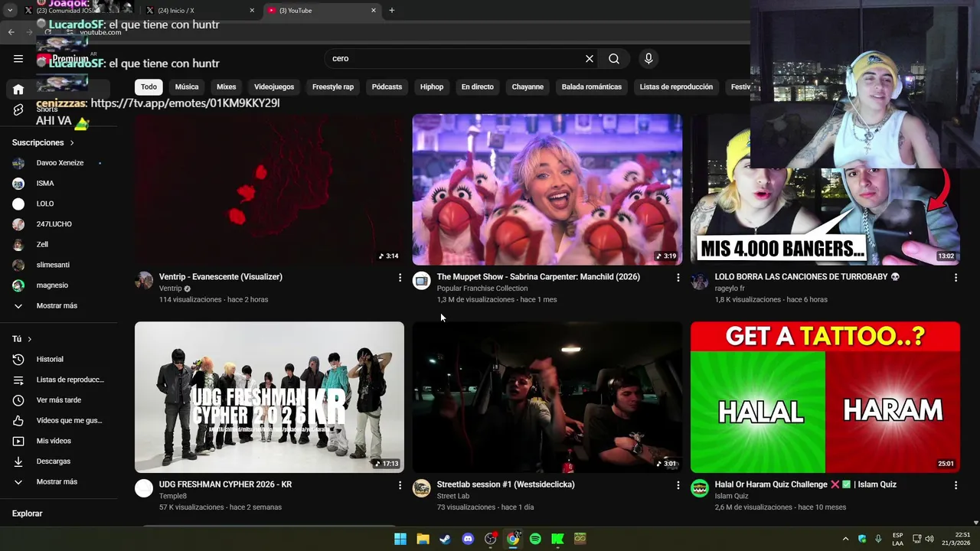Open Ver más tarde in sidebar
The image size is (980, 551).
tap(58, 400)
